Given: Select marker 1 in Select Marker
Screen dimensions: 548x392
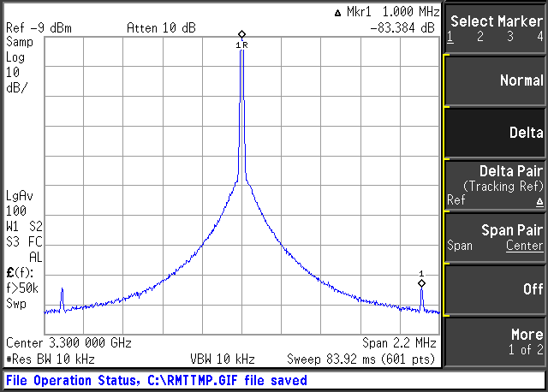Looking at the screenshot, I should coord(450,36).
